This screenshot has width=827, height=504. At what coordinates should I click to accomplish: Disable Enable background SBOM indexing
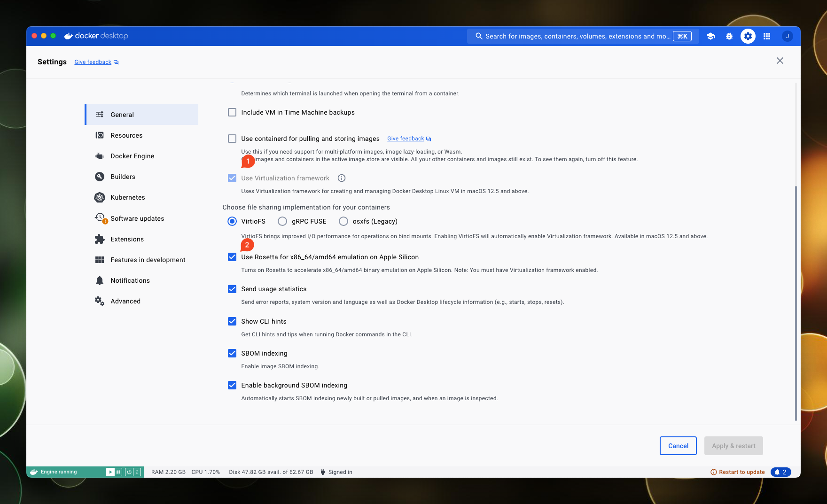pos(232,385)
